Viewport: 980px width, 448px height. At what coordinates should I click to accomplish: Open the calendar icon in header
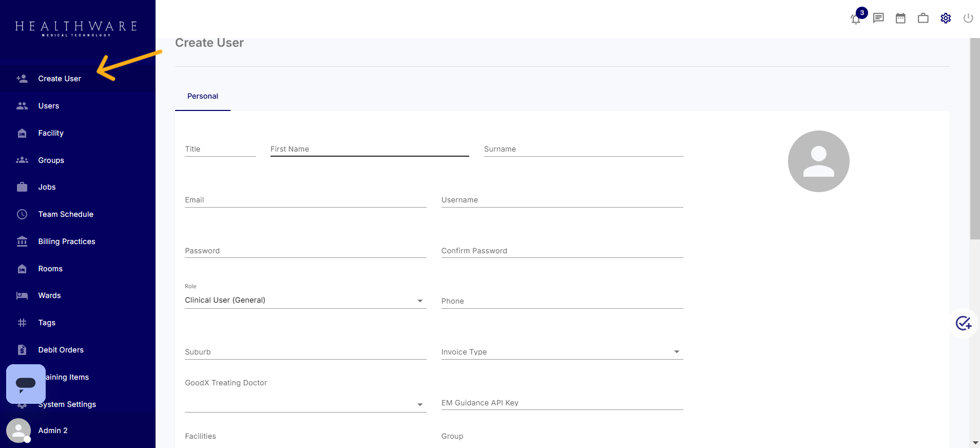(900, 18)
